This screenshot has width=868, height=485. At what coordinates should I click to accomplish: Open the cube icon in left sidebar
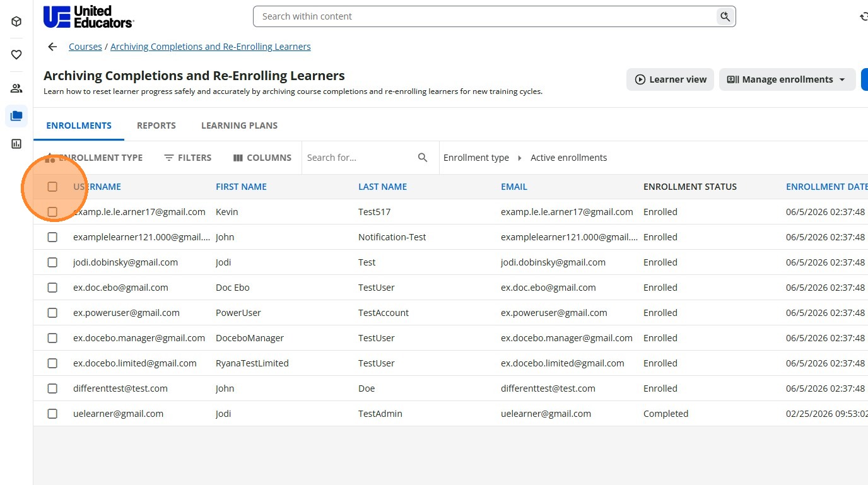tap(16, 21)
